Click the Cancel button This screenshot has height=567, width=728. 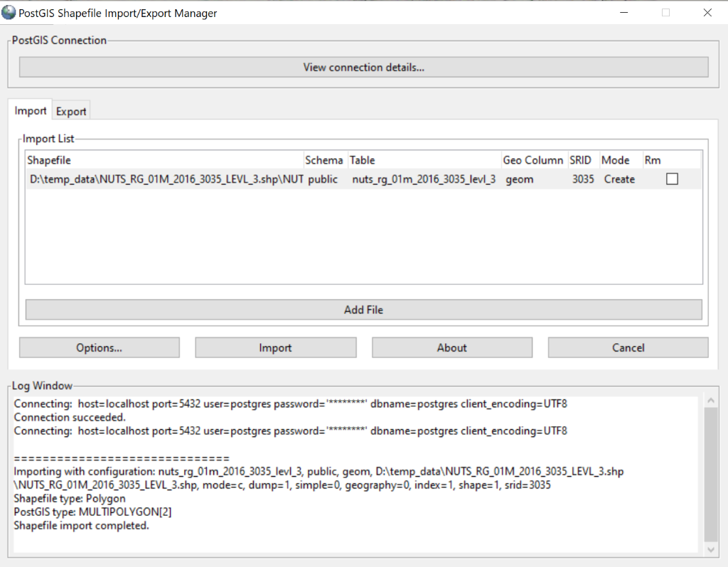pos(628,347)
